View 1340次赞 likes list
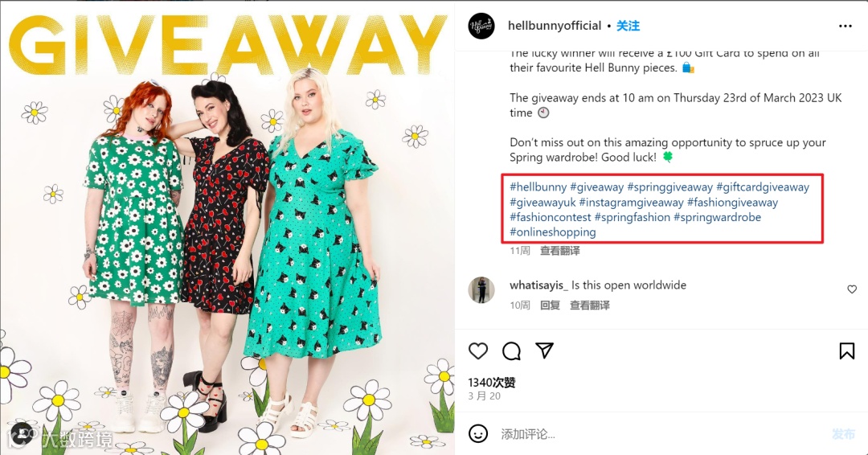Viewport: 868px width, 455px height. click(492, 383)
